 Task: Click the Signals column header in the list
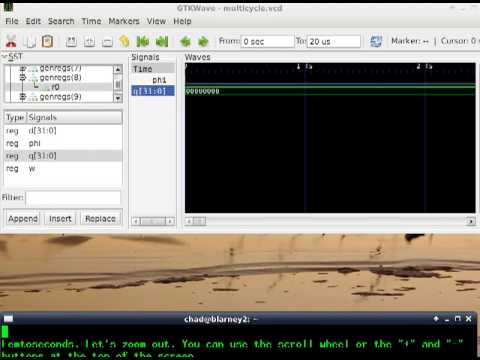pyautogui.click(x=74, y=117)
